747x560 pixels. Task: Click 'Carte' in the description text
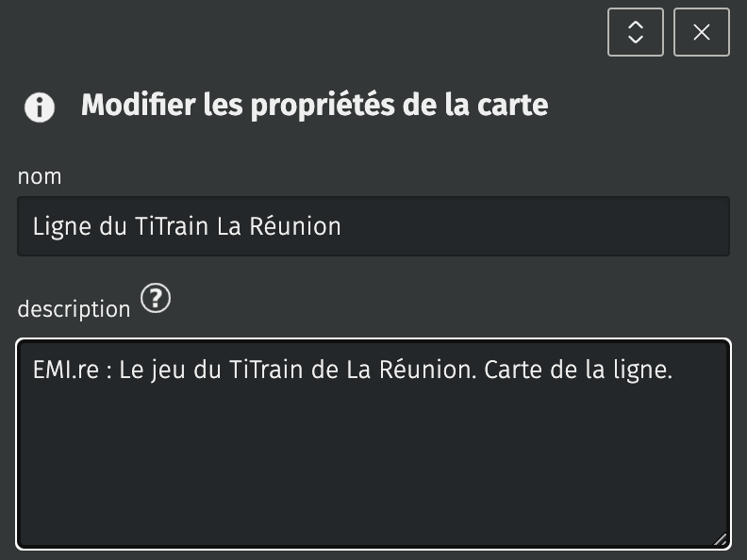[513, 371]
